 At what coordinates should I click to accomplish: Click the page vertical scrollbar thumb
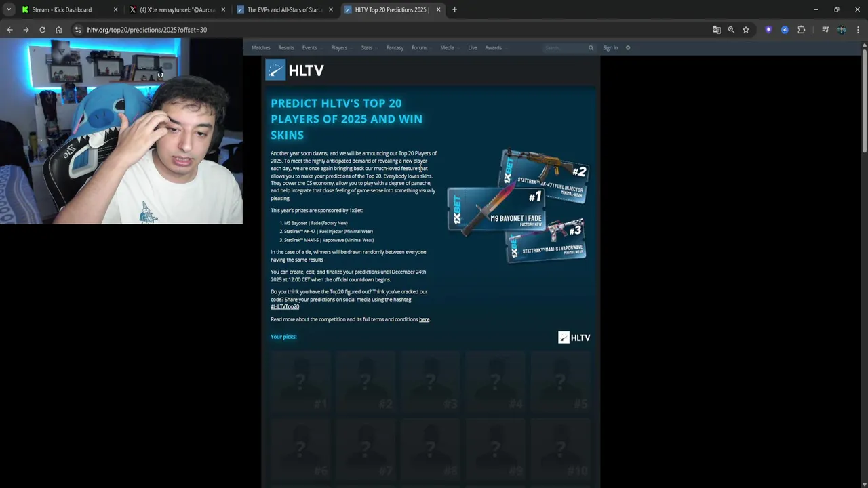click(x=864, y=102)
